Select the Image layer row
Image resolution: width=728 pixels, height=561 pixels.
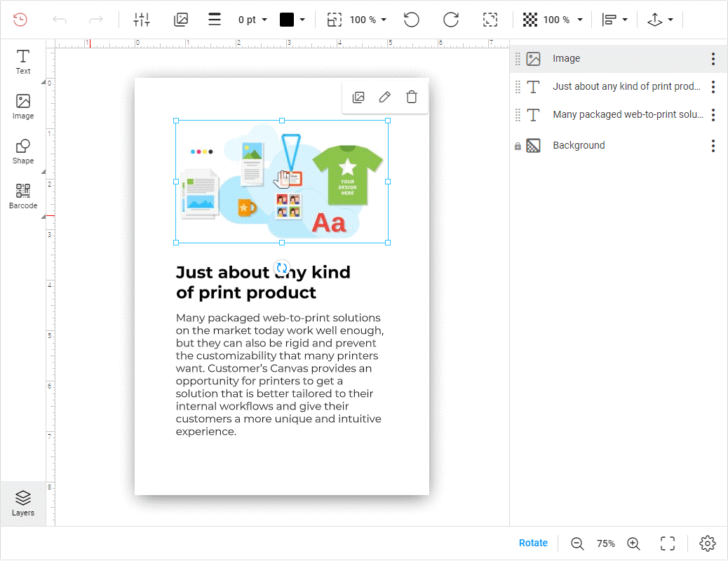(619, 58)
